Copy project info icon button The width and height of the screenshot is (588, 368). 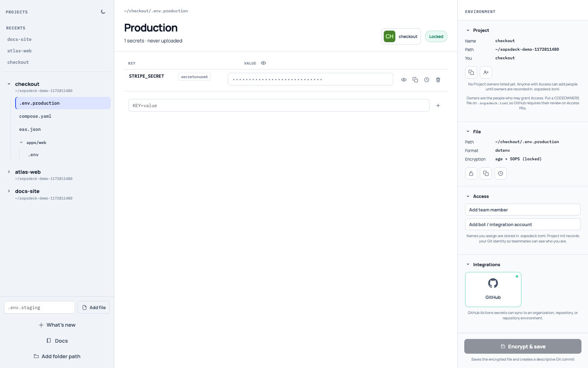click(x=471, y=72)
